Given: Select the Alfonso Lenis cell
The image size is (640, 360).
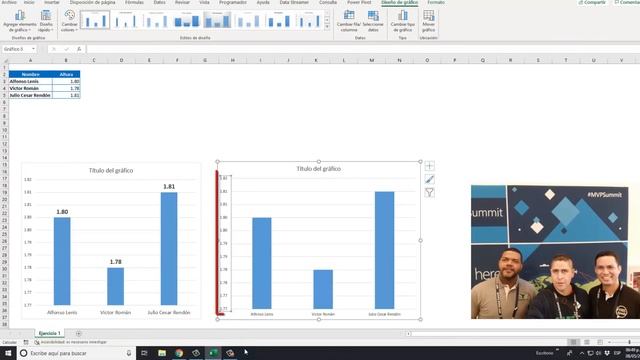Looking at the screenshot, I should tap(31, 81).
